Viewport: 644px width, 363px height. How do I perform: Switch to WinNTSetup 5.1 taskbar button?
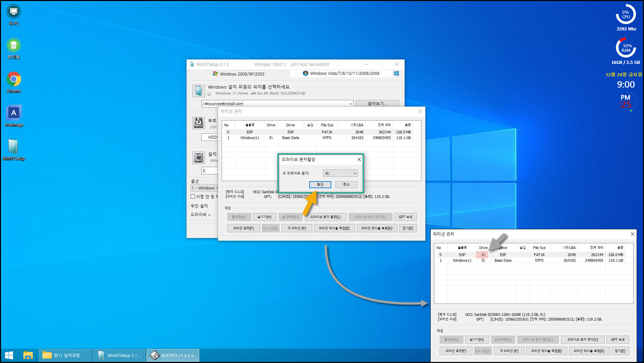(119, 355)
